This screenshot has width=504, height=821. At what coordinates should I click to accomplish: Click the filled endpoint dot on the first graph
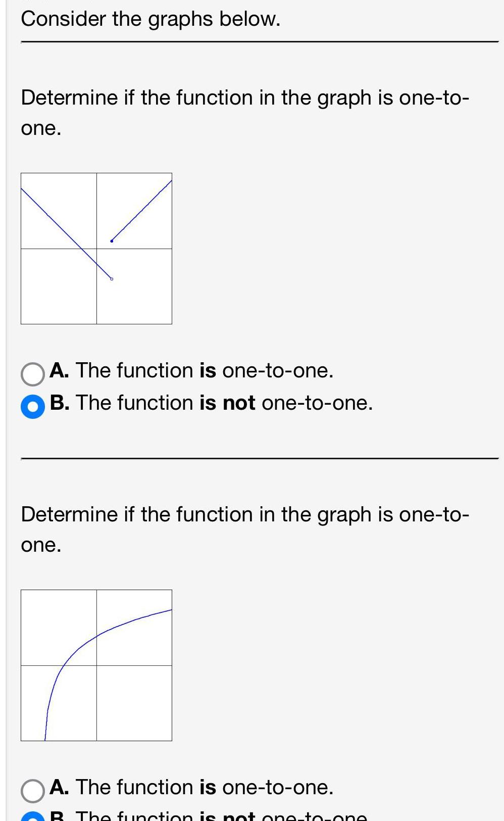(112, 242)
